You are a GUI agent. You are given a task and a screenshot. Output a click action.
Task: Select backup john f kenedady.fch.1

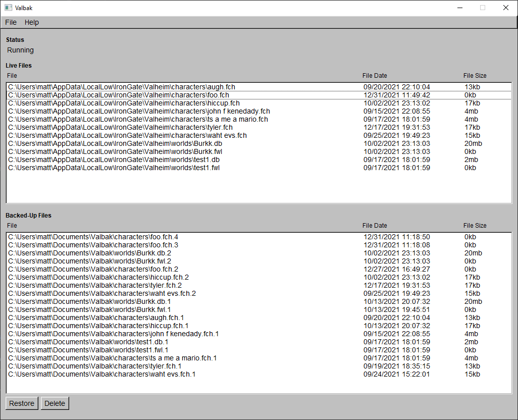pyautogui.click(x=259, y=334)
